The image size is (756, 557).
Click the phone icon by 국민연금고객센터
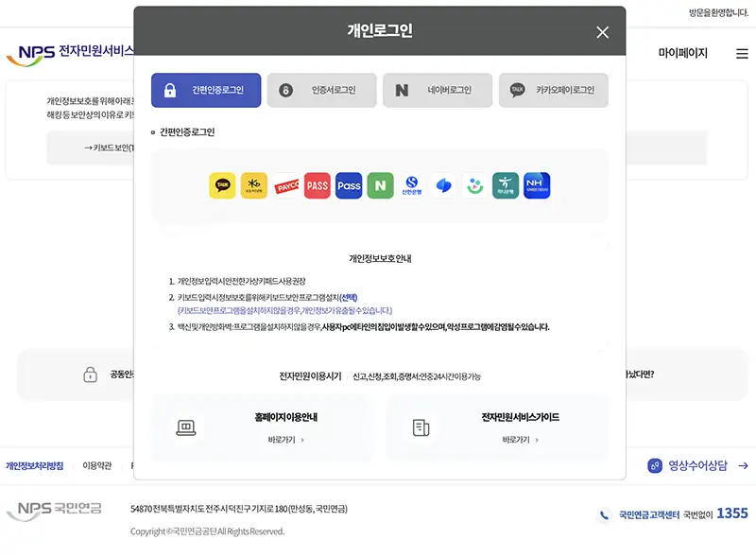[604, 515]
